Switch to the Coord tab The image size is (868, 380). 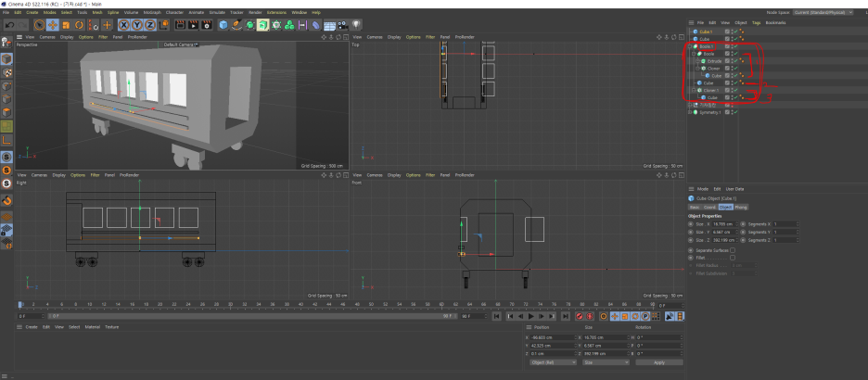tap(709, 207)
